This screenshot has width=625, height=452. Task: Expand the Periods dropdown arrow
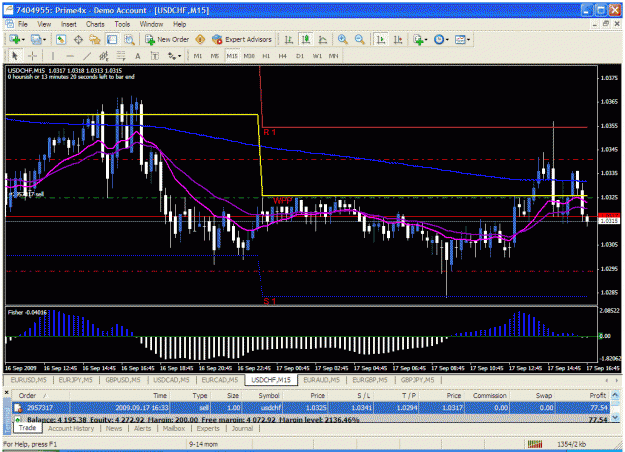coord(447,40)
